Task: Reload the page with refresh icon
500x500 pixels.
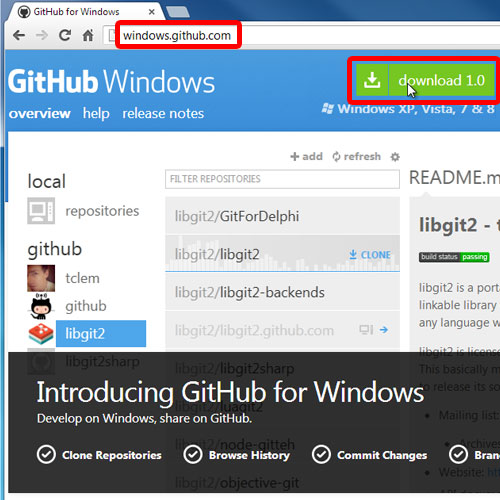Action: click(65, 35)
